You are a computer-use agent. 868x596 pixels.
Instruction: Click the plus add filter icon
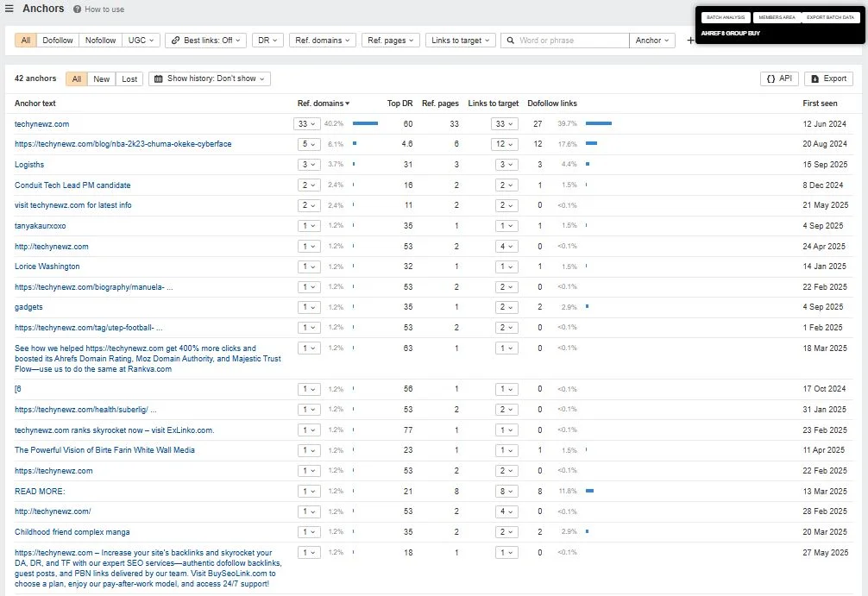[690, 41]
